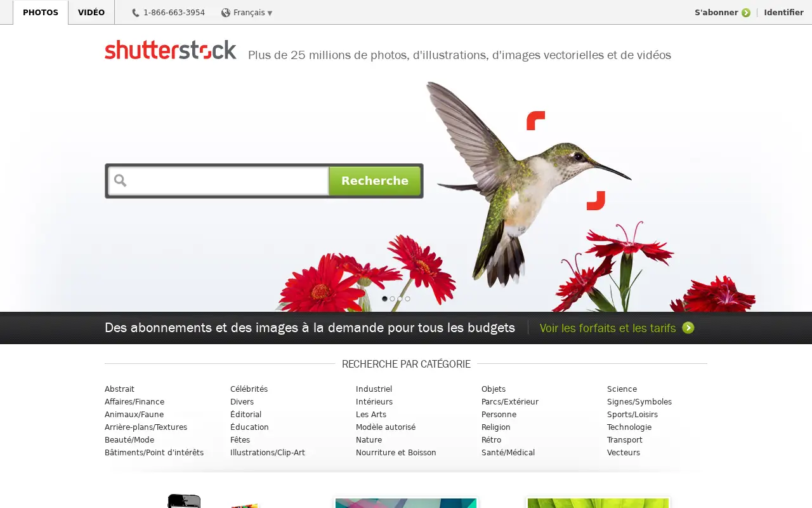Click the green arrow after Voir les forfaits
Viewport: 812px width, 508px height.
click(x=688, y=328)
